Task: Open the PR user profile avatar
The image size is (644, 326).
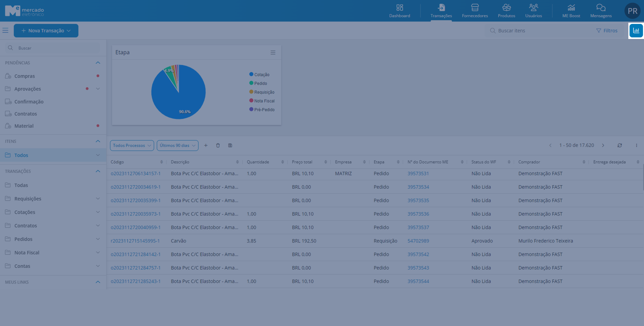Action: (632, 11)
